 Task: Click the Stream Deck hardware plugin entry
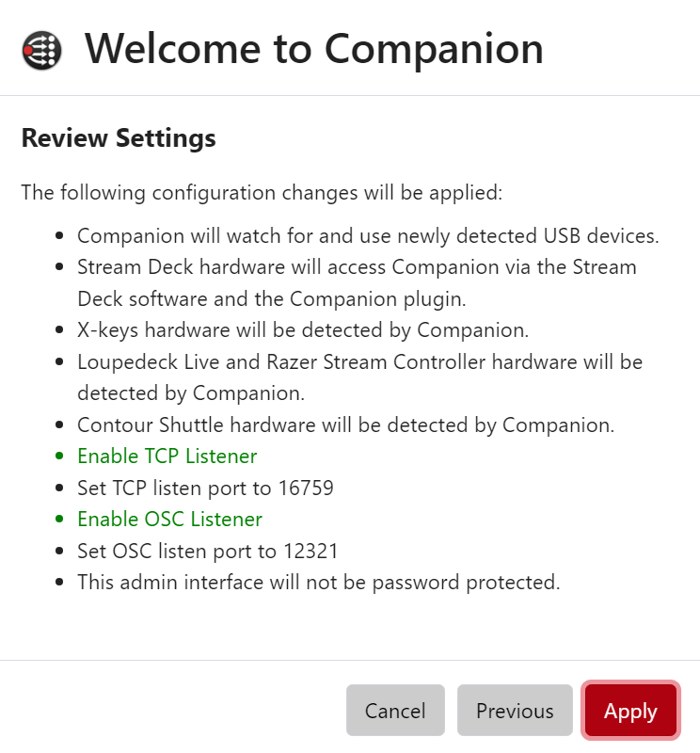[x=357, y=283]
